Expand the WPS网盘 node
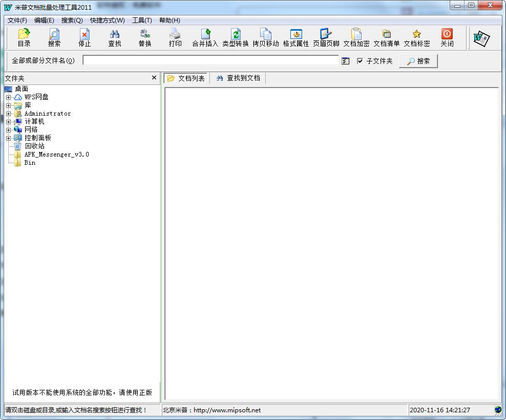The height and width of the screenshot is (420, 506). coord(8,97)
